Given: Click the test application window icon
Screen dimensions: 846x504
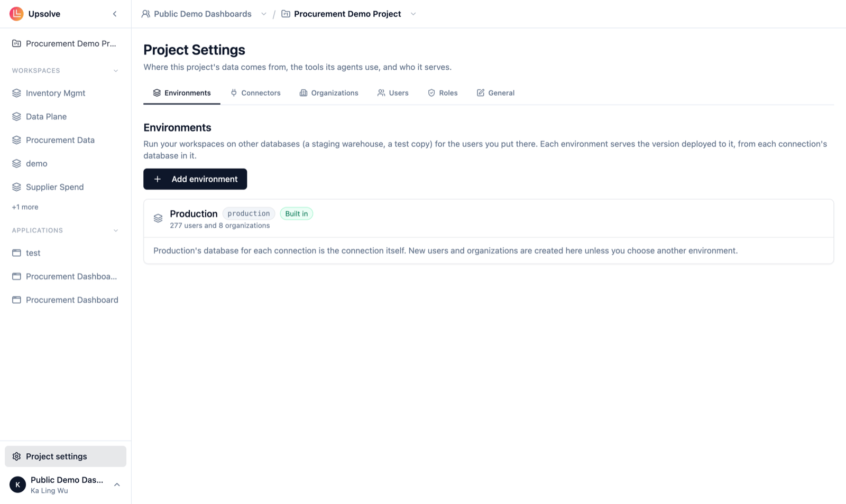Looking at the screenshot, I should (16, 253).
